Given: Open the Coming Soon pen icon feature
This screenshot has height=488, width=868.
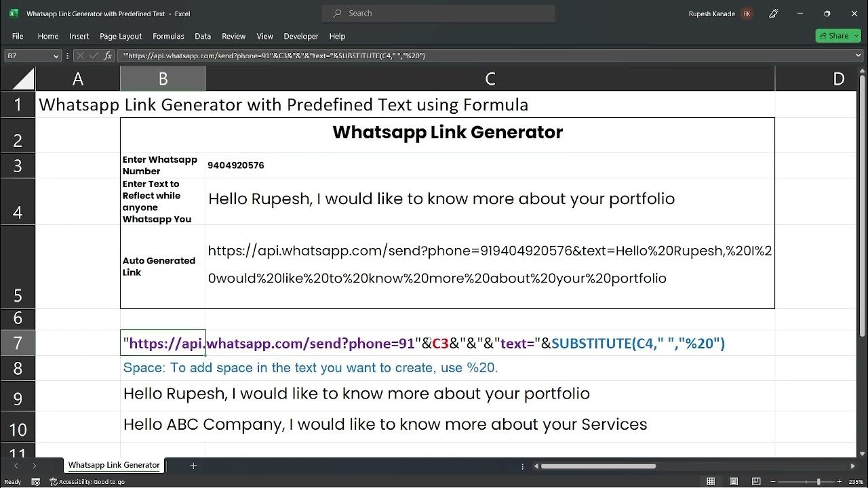Looking at the screenshot, I should click(774, 14).
